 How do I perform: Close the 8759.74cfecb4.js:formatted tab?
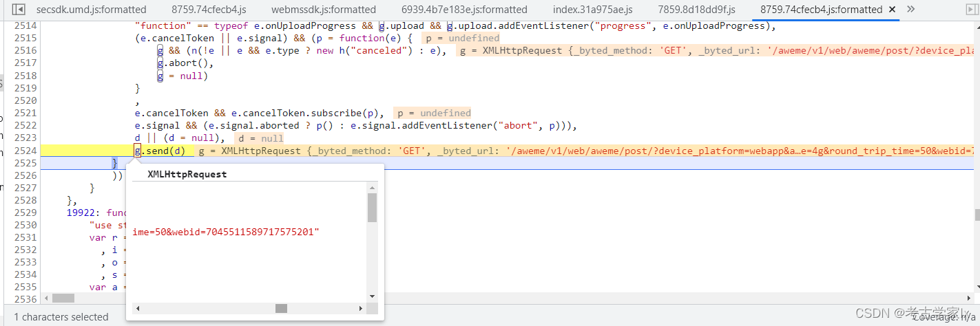[x=893, y=10]
